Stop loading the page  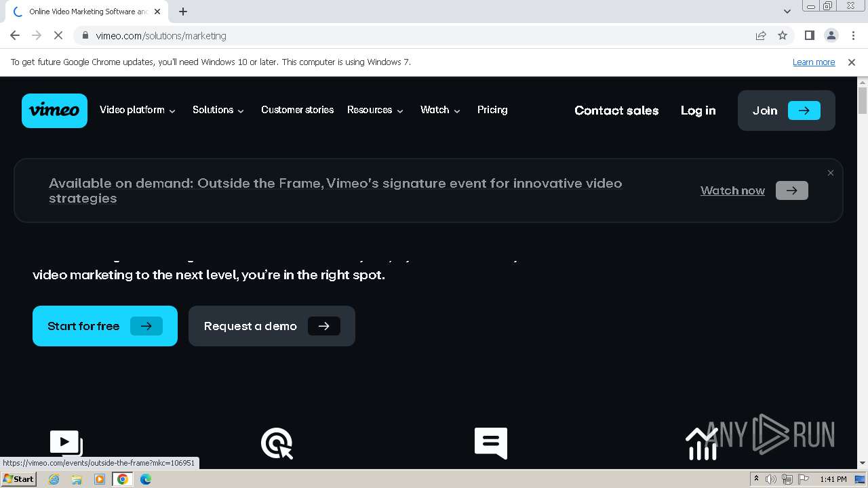[58, 35]
